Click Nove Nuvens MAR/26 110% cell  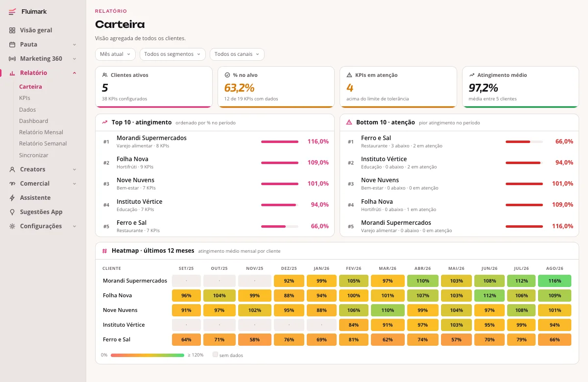388,310
